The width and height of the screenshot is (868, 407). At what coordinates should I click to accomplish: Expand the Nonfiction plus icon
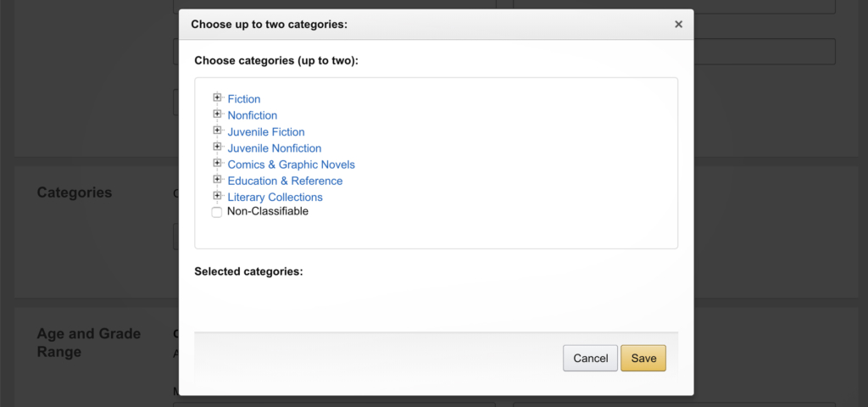218,114
